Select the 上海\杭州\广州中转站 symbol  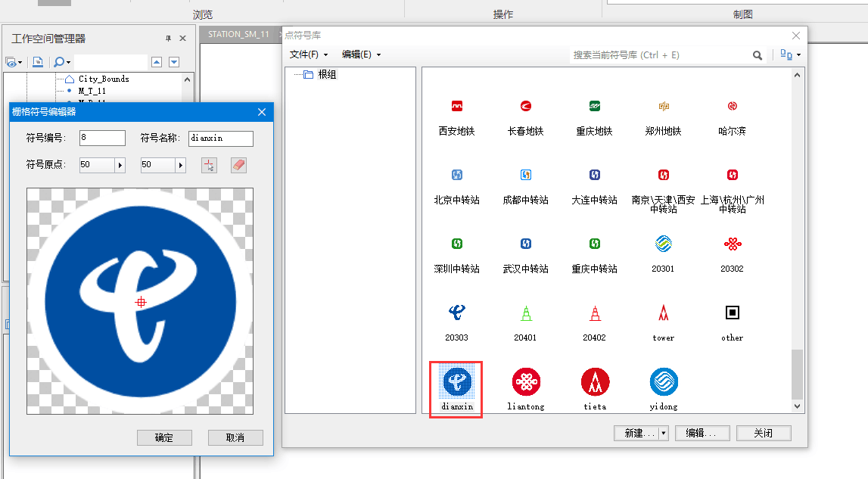[x=733, y=175]
